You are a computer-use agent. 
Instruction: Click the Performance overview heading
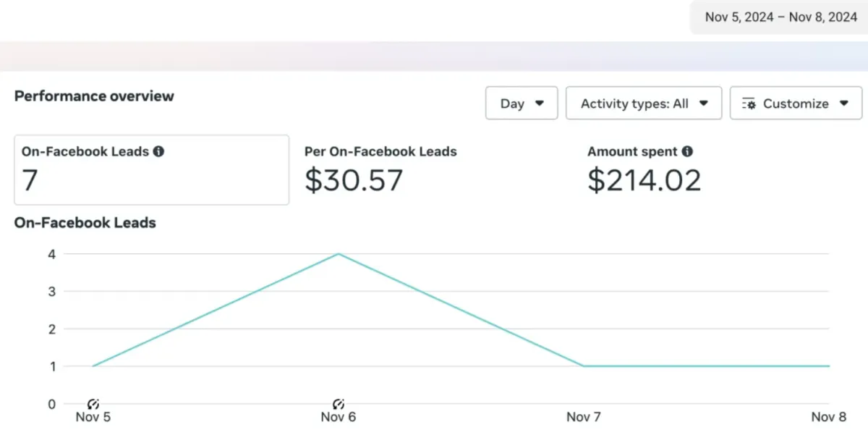click(x=94, y=96)
